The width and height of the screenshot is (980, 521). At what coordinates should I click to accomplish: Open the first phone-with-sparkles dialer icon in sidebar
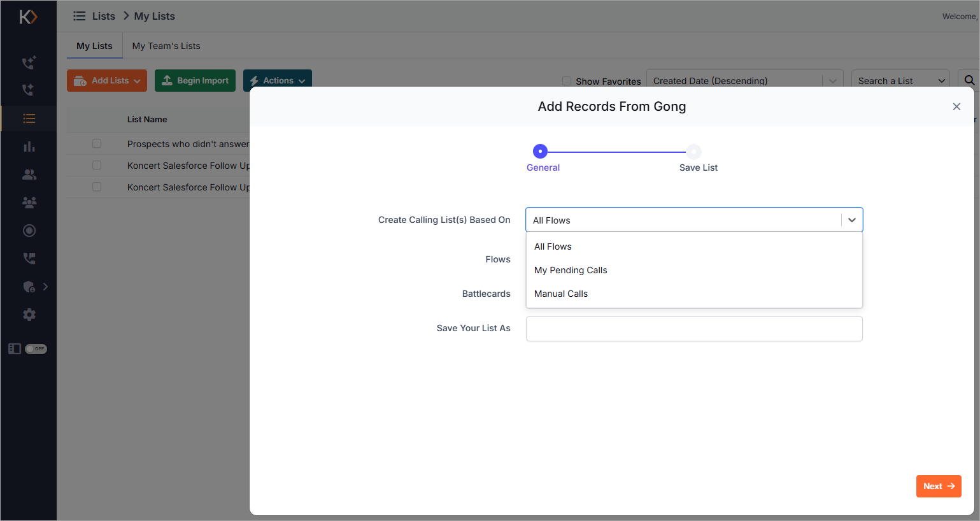[29, 62]
